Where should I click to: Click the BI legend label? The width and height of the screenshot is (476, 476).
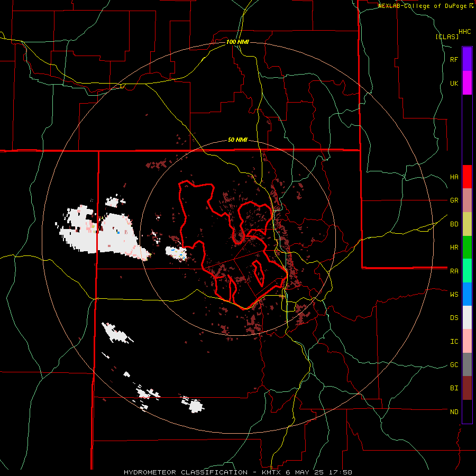pyautogui.click(x=454, y=388)
